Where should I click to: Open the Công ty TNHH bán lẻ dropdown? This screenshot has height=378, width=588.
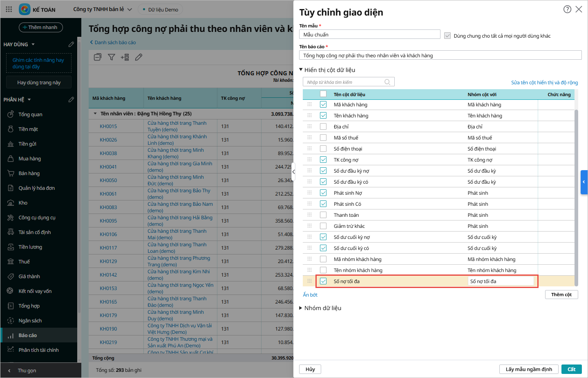coord(103,9)
